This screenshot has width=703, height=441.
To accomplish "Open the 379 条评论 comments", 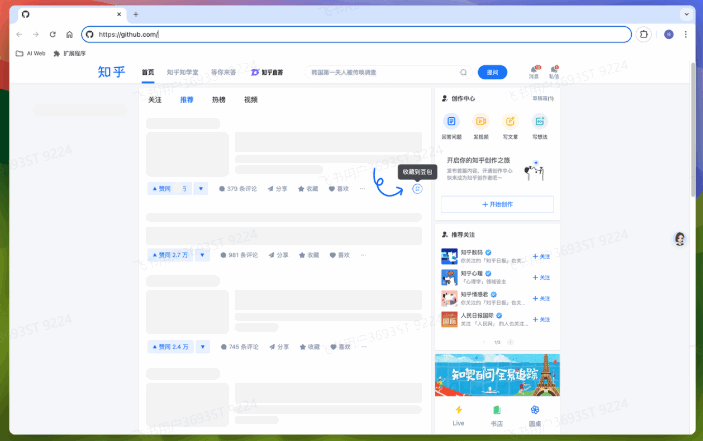I will pos(238,189).
